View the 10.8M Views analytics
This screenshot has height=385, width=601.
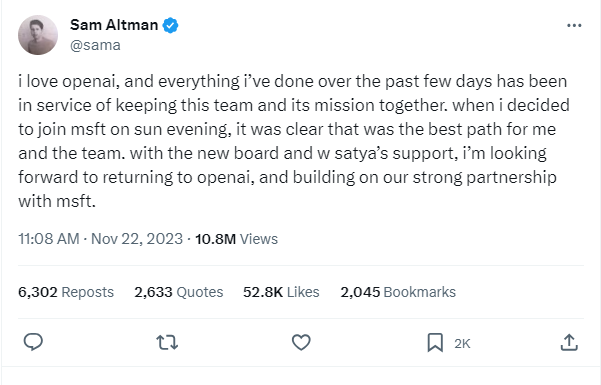(236, 239)
